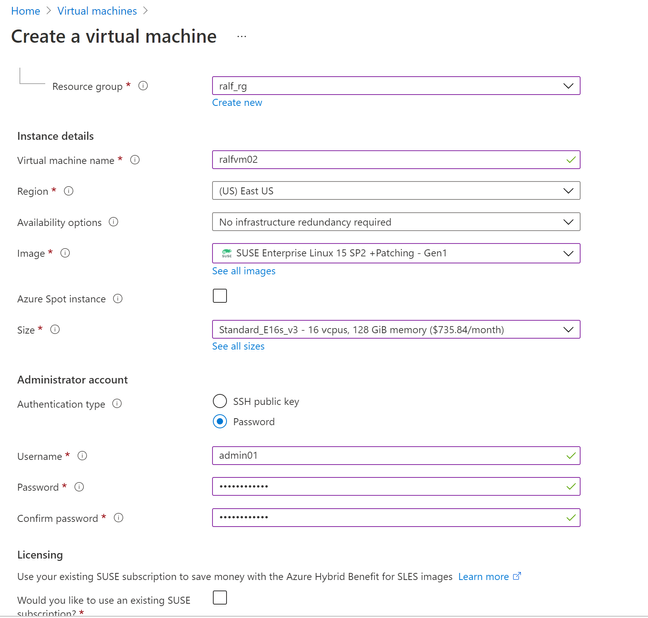Click the Size info icon
Screen dimensions: 648x618
coord(55,329)
